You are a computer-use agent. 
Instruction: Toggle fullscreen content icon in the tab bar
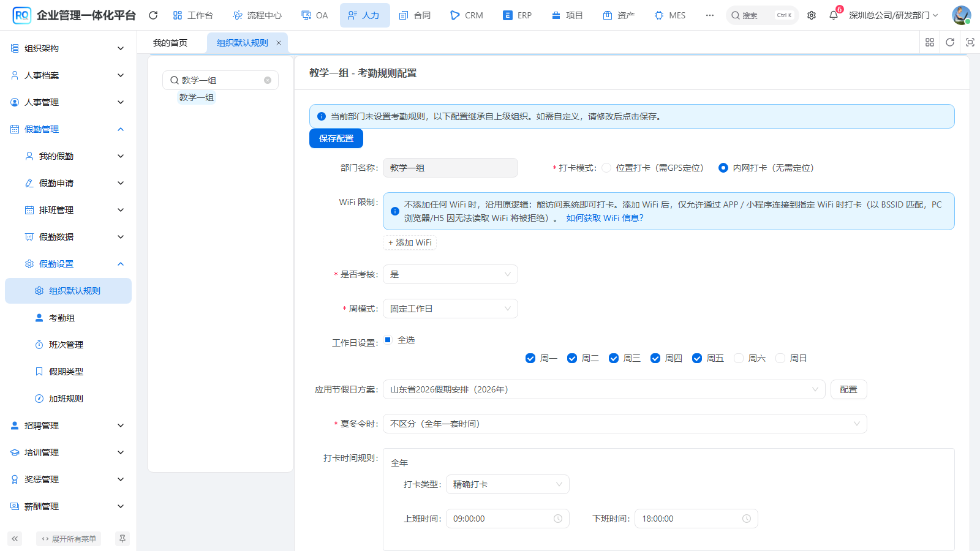click(x=970, y=42)
